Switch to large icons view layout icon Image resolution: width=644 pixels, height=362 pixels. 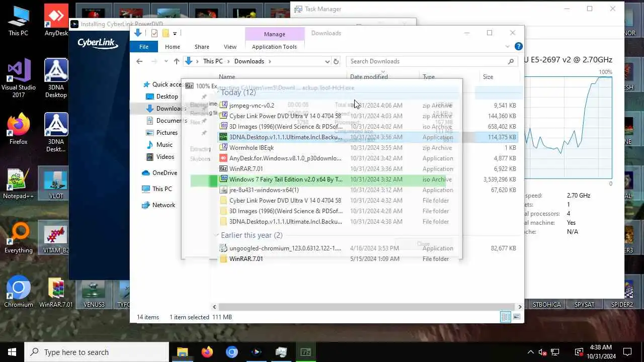pyautogui.click(x=517, y=317)
